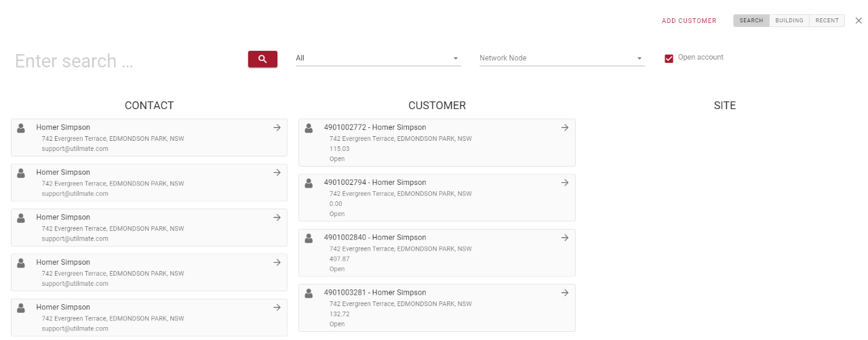Select title 4901002772 - Homer Simpson
This screenshot has height=340, width=868.
pos(375,127)
